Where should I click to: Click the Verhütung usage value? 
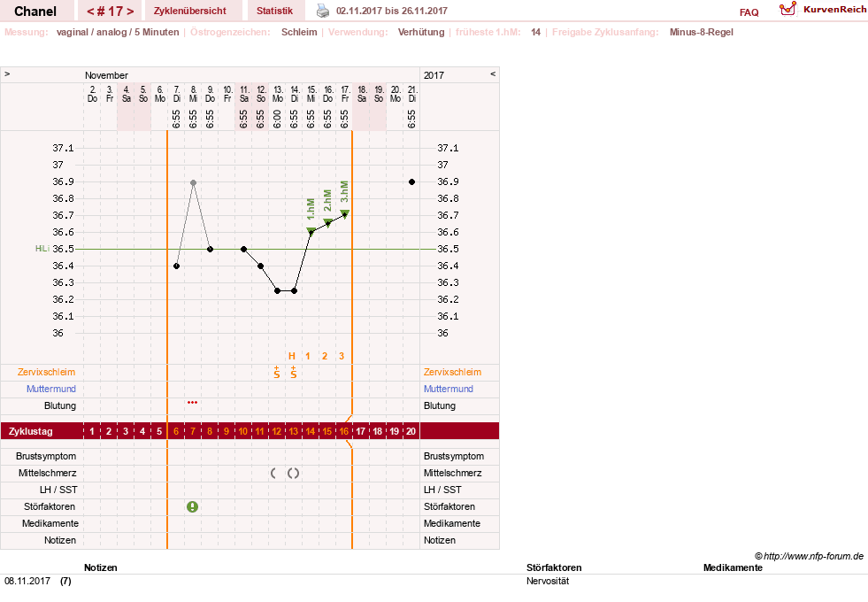(421, 32)
